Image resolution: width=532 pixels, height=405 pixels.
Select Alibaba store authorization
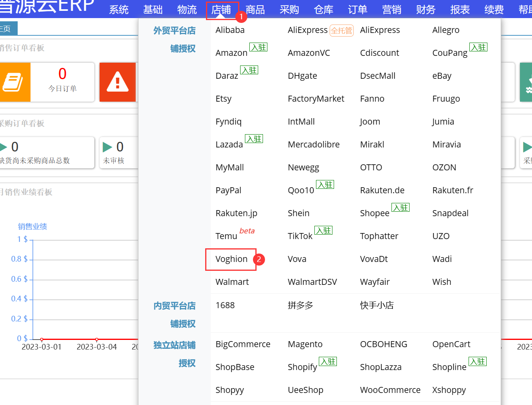[230, 30]
